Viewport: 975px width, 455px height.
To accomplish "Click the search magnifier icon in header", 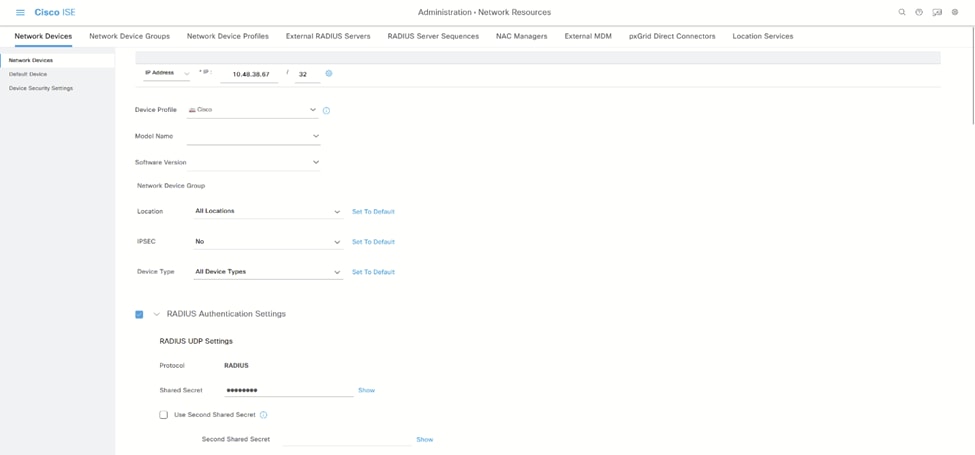I will tap(902, 12).
